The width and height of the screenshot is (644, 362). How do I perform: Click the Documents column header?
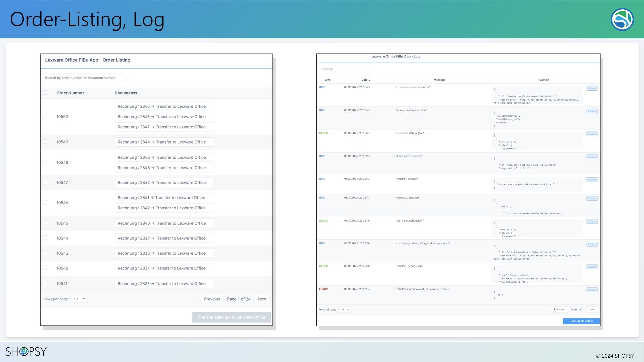[126, 93]
